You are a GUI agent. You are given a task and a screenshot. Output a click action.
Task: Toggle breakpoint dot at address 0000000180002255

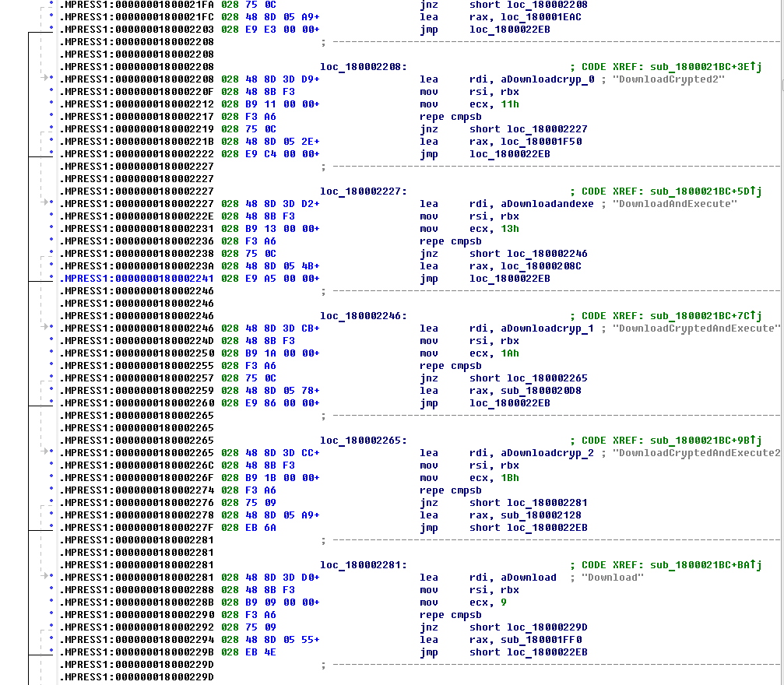(x=51, y=364)
